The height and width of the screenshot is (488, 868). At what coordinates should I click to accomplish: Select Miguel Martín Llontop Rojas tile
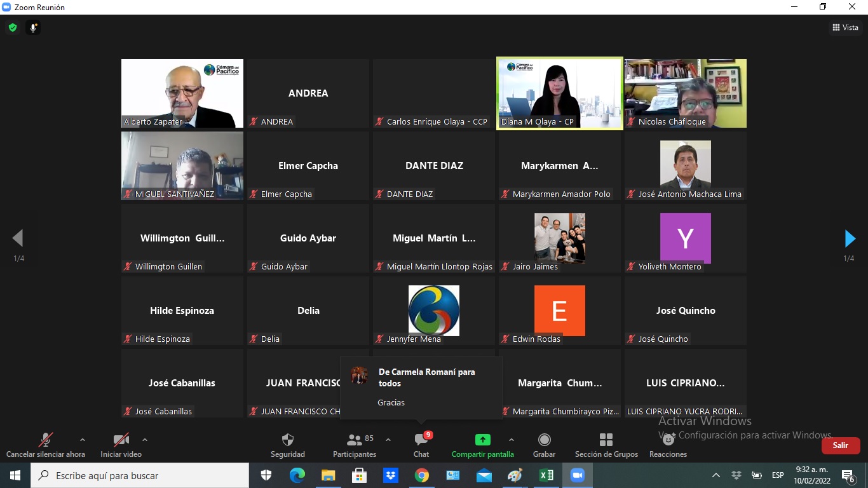pyautogui.click(x=434, y=238)
